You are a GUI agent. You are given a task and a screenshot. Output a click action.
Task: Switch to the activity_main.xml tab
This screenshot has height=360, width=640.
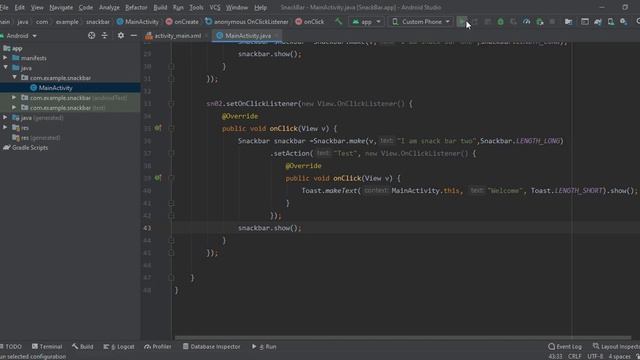pos(177,36)
